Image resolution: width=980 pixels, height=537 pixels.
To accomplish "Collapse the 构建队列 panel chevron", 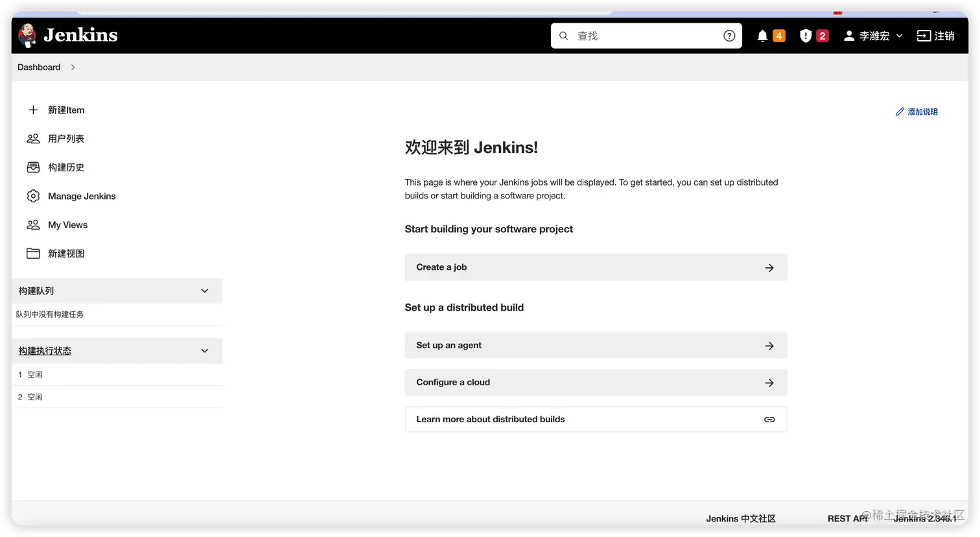I will tap(205, 291).
